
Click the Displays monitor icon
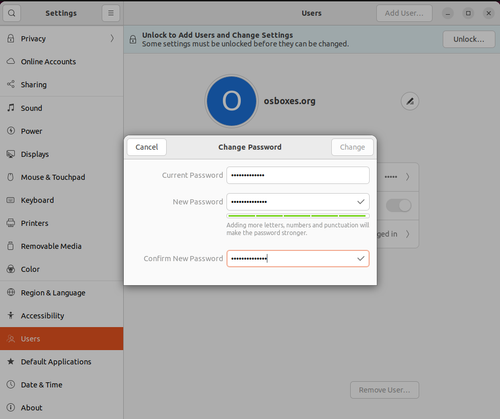point(11,154)
